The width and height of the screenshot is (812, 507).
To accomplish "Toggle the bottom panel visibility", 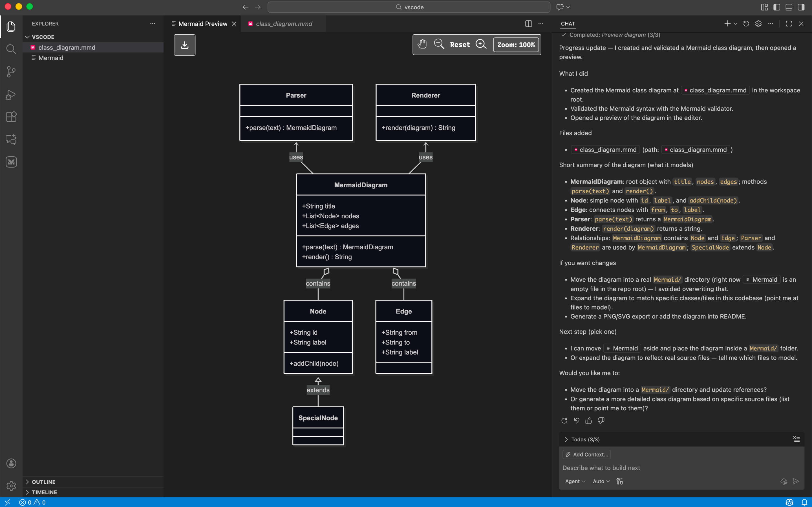I will click(789, 7).
